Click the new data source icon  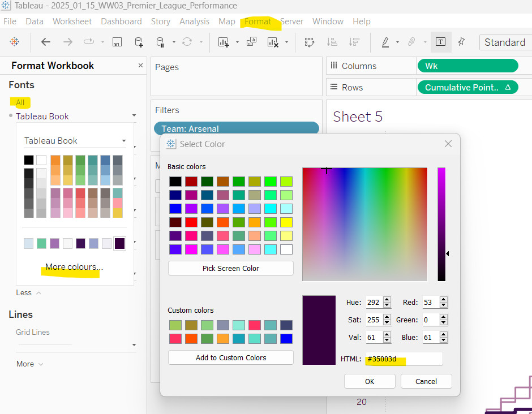coord(139,42)
